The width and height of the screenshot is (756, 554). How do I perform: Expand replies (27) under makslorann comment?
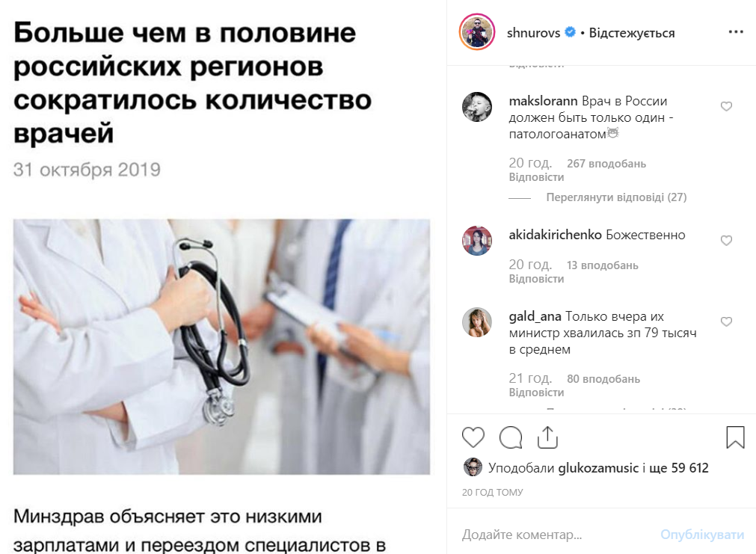click(x=616, y=197)
